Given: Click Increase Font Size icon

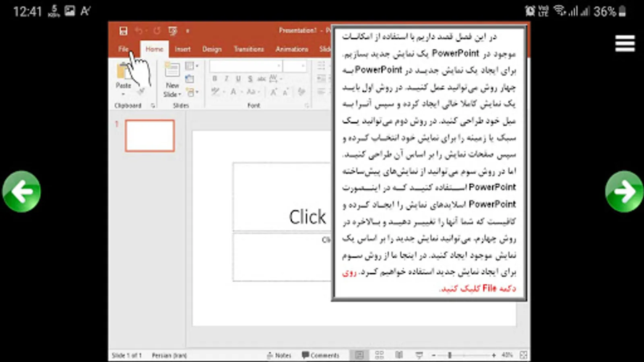Looking at the screenshot, I should pyautogui.click(x=274, y=92).
